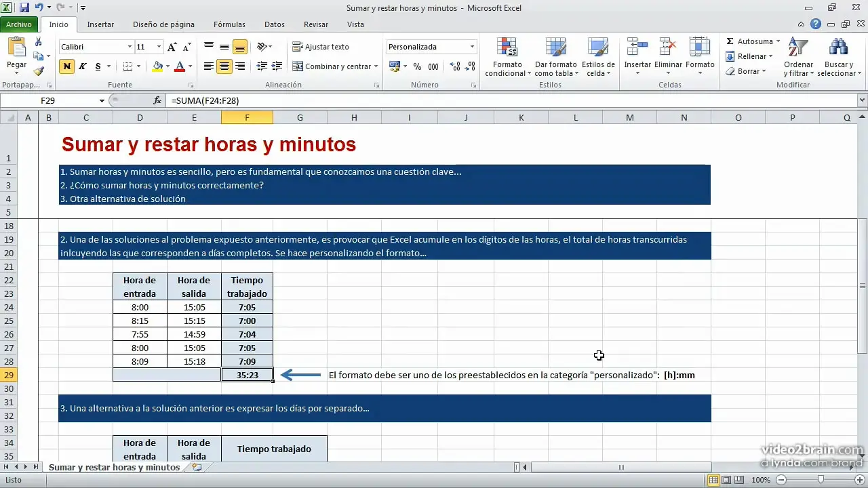This screenshot has width=868, height=488.
Task: Decrease font size with the small A icon
Action: point(186,47)
